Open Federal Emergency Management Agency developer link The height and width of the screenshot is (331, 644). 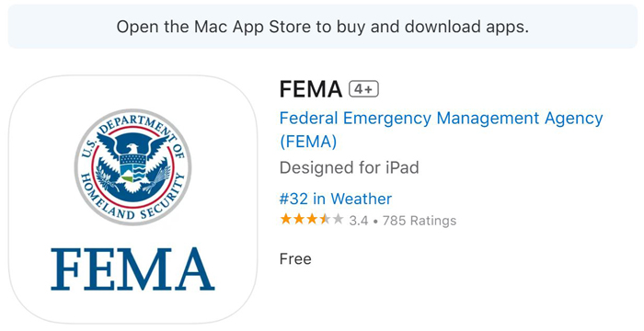tap(441, 119)
